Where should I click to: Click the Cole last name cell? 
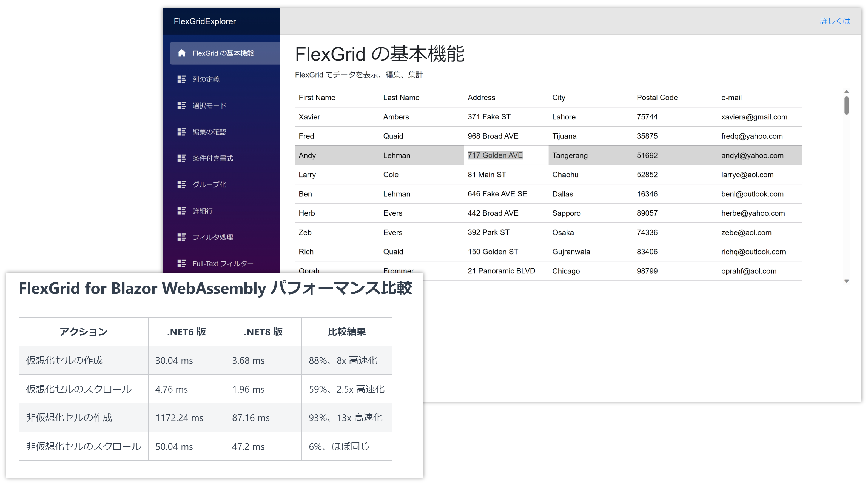(x=422, y=175)
